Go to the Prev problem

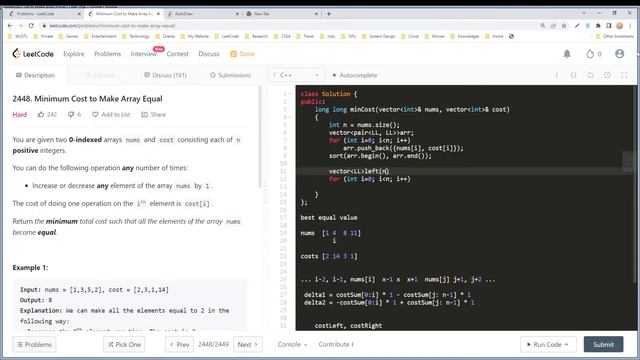179,344
